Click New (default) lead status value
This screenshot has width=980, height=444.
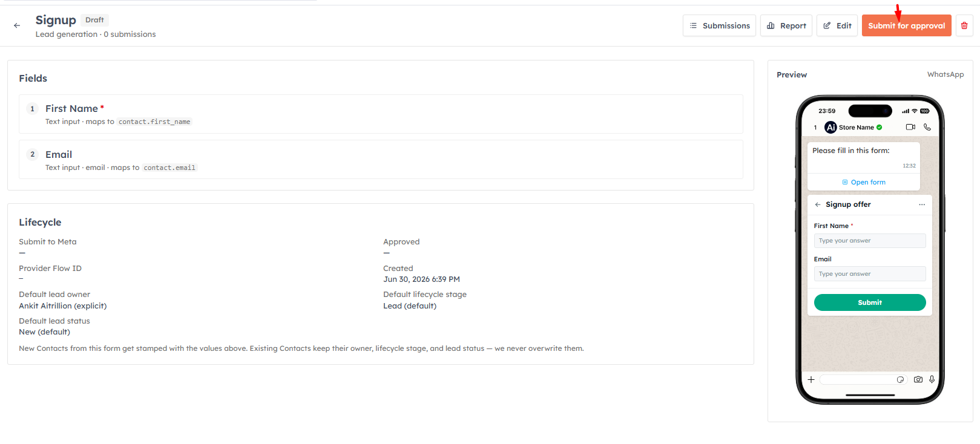tap(44, 332)
